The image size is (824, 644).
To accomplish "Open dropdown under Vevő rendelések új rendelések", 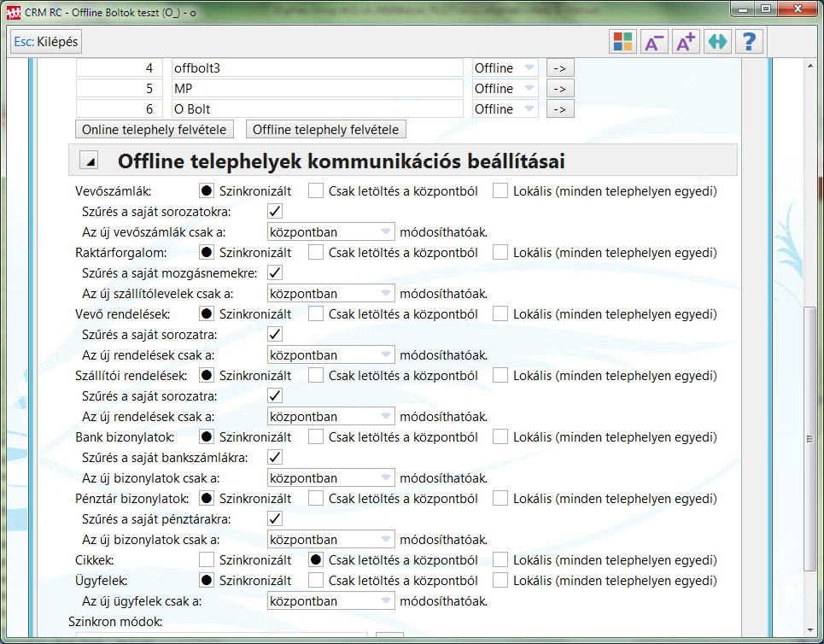I will pyautogui.click(x=330, y=354).
